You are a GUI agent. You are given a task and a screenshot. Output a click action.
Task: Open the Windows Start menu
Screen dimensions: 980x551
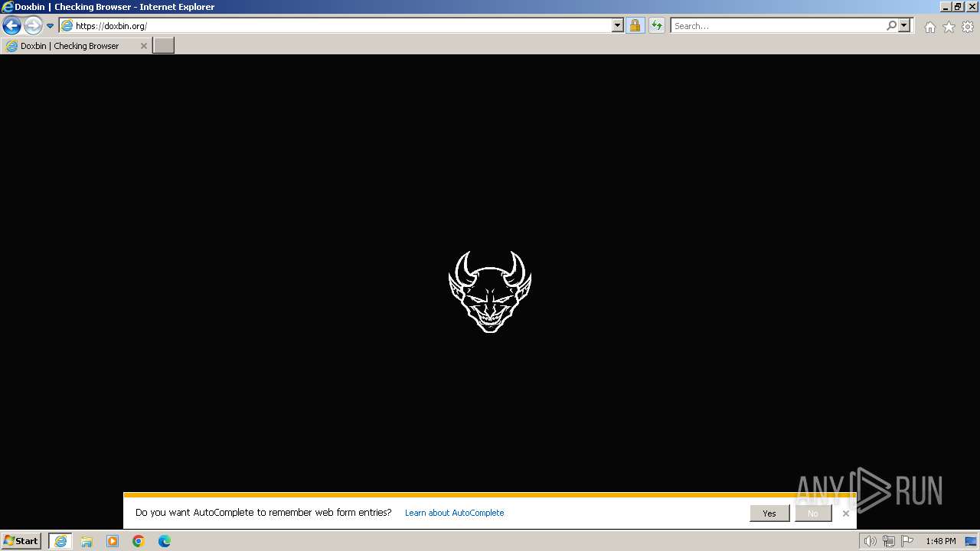[x=21, y=541]
